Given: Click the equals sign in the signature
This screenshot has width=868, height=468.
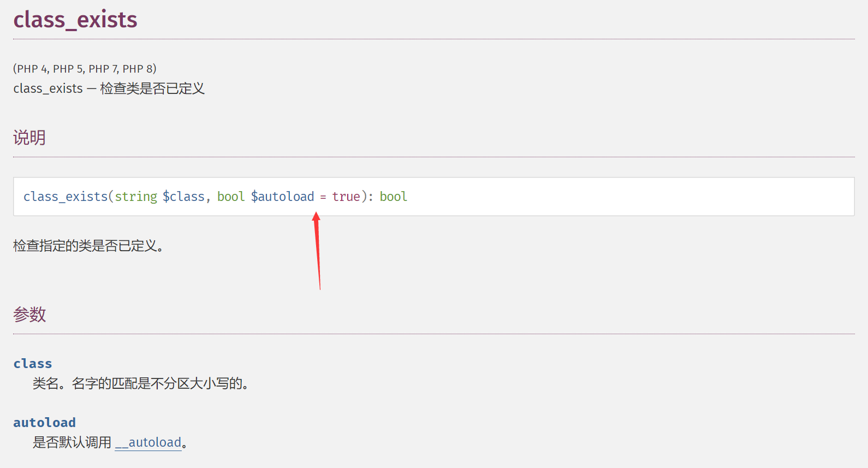Looking at the screenshot, I should click(323, 197).
